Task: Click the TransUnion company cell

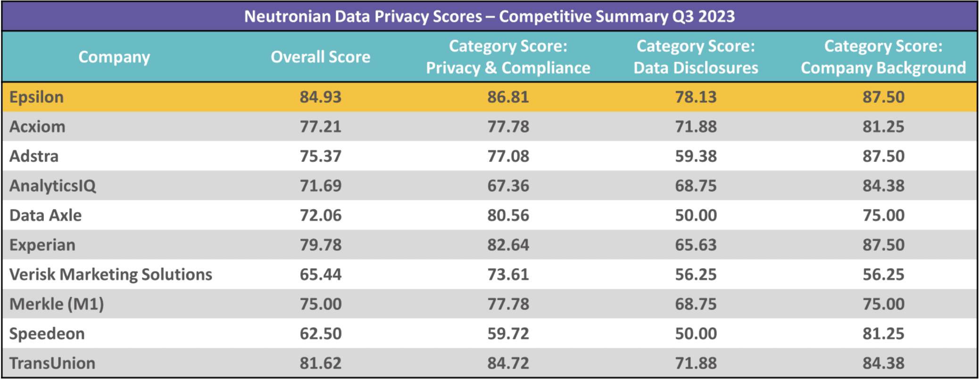Action: click(52, 363)
